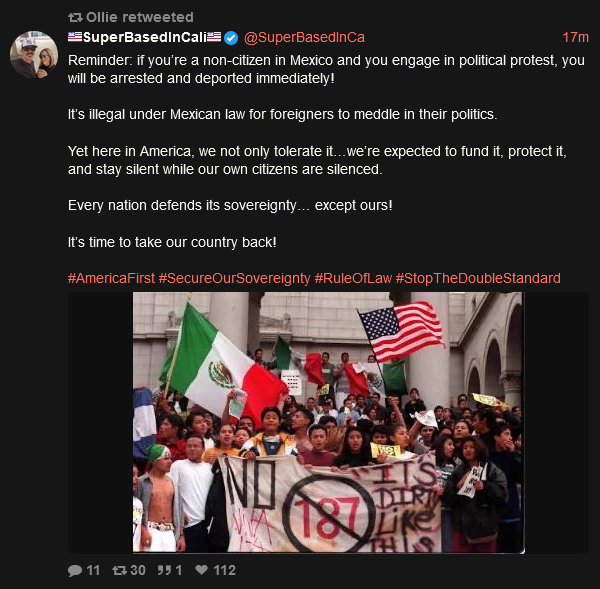Click the retweet icon beside Ollie retweeted

pyautogui.click(x=75, y=17)
